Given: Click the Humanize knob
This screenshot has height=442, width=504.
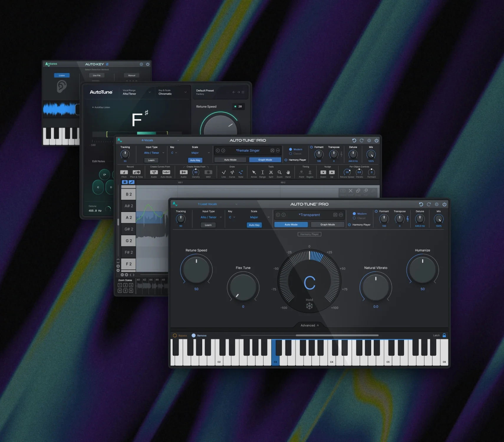Looking at the screenshot, I should click(422, 269).
